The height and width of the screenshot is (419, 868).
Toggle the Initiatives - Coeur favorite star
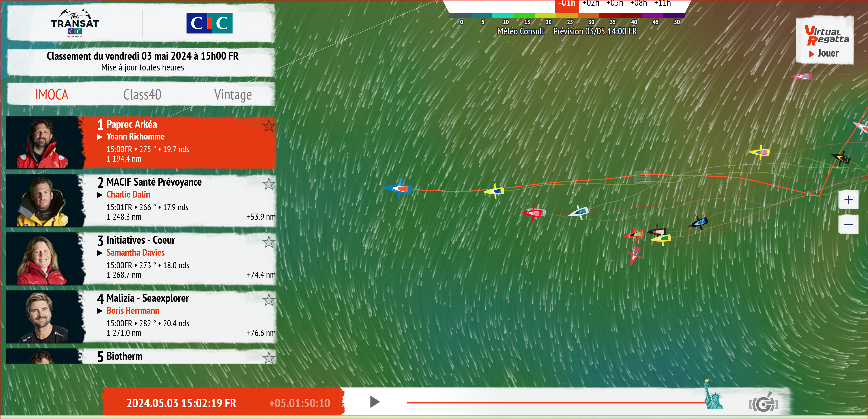(x=269, y=242)
